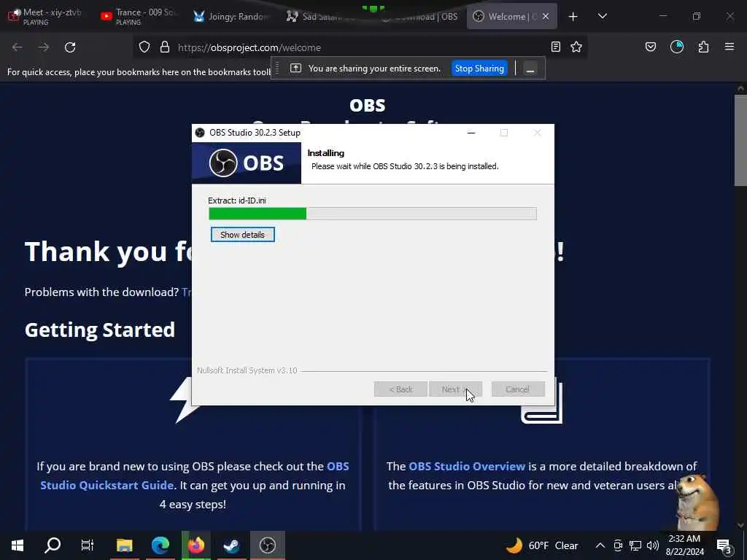Switch to the Download | OBS tab
The width and height of the screenshot is (747, 560).
click(x=419, y=16)
